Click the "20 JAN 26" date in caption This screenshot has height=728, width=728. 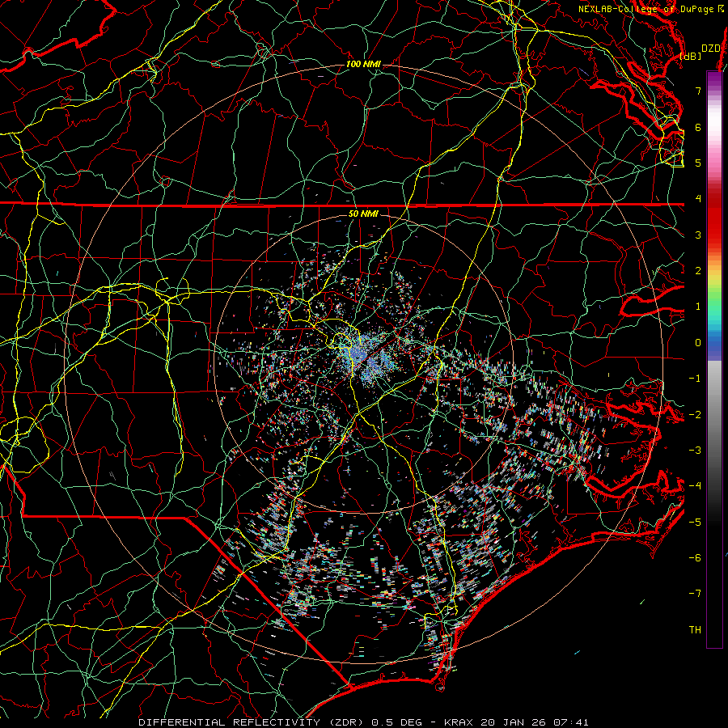[513, 722]
